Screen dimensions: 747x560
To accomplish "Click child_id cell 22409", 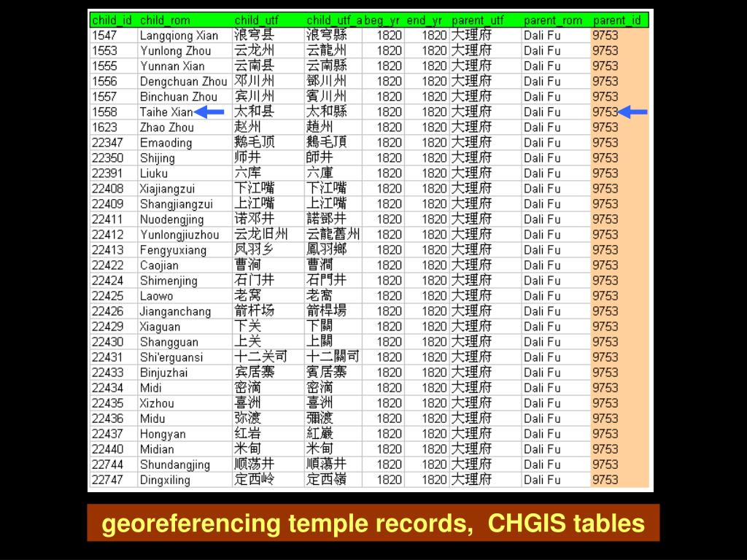I will pos(113,204).
